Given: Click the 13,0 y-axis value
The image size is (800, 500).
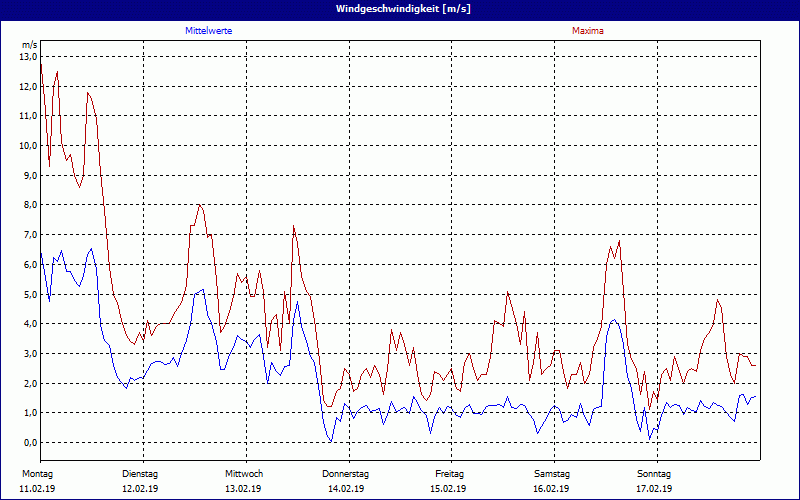Looking at the screenshot, I should pyautogui.click(x=28, y=57).
